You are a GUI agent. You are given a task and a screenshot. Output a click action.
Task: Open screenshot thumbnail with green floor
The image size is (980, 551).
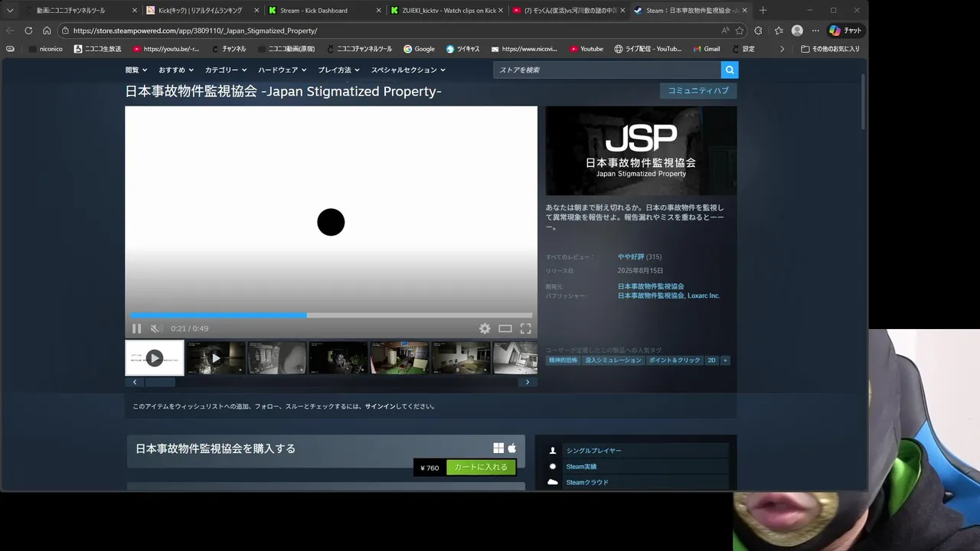coord(400,357)
